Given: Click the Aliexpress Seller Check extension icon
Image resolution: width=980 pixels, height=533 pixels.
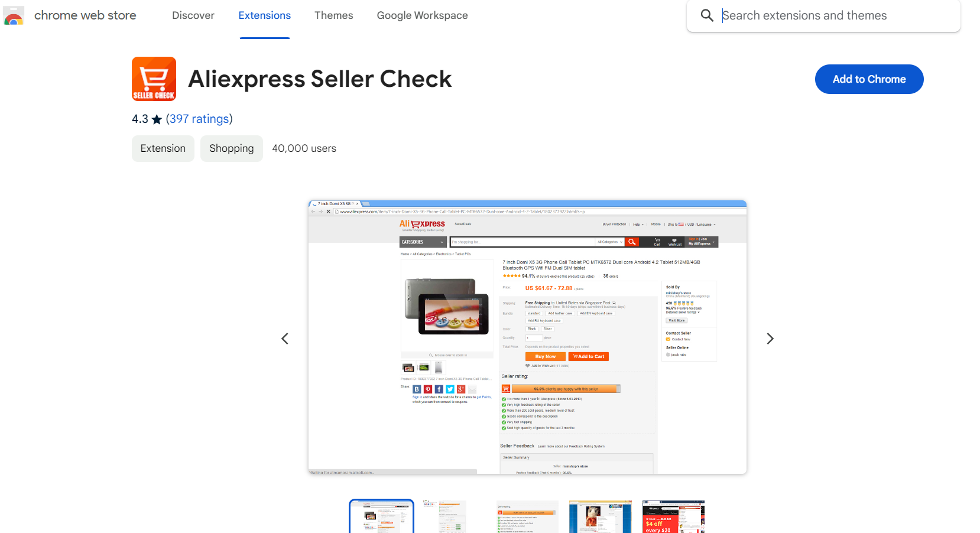Looking at the screenshot, I should pyautogui.click(x=154, y=79).
